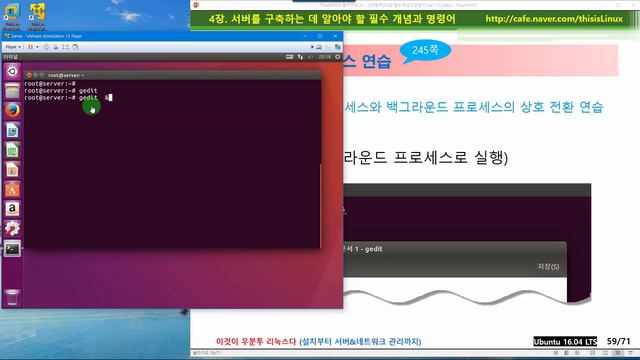640x360 pixels.
Task: Click the terminal window title bar
Action: [173, 75]
